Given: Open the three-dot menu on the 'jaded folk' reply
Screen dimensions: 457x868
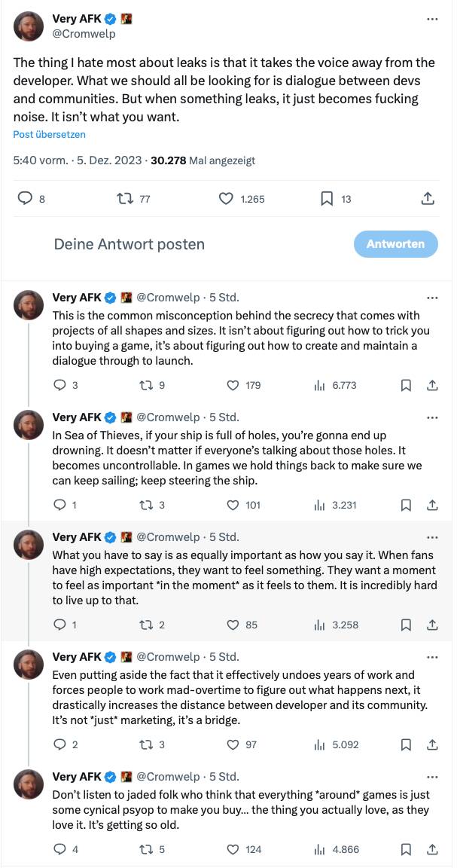Looking at the screenshot, I should [433, 777].
